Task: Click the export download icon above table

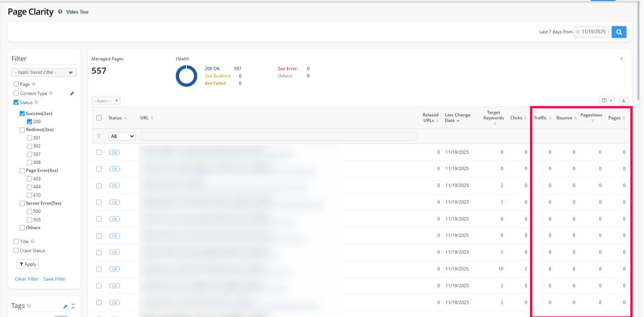Action: pos(623,101)
